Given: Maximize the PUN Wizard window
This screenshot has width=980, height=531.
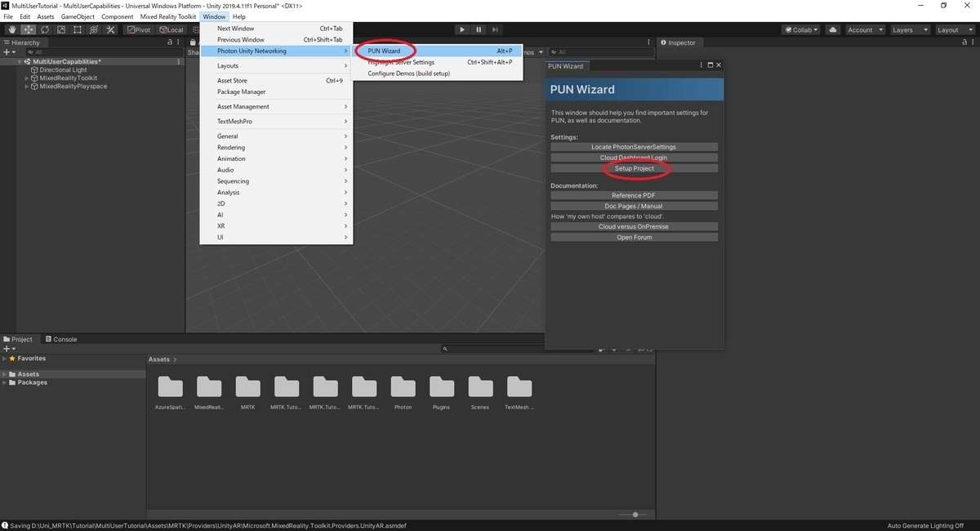Looking at the screenshot, I should pos(710,65).
